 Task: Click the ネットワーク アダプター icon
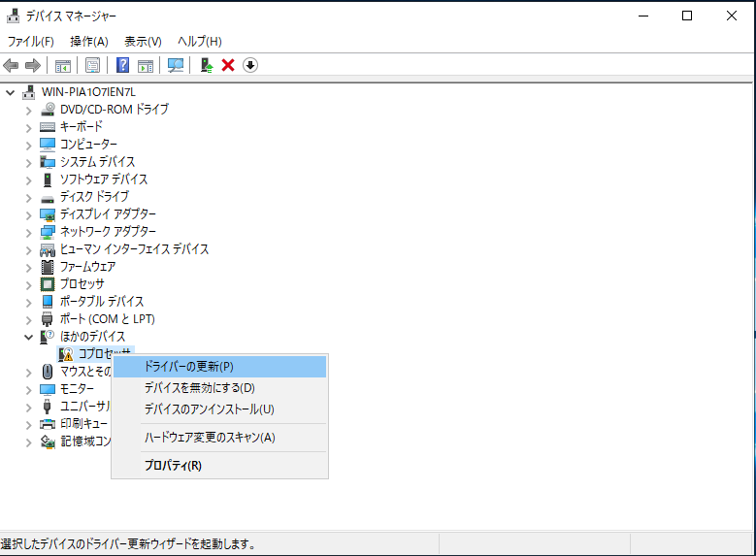[x=48, y=232]
